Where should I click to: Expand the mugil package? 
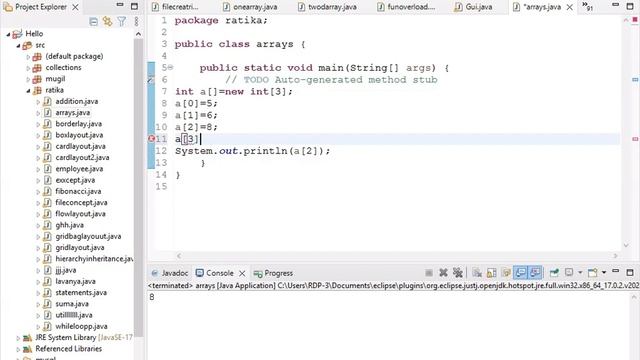click(28, 79)
